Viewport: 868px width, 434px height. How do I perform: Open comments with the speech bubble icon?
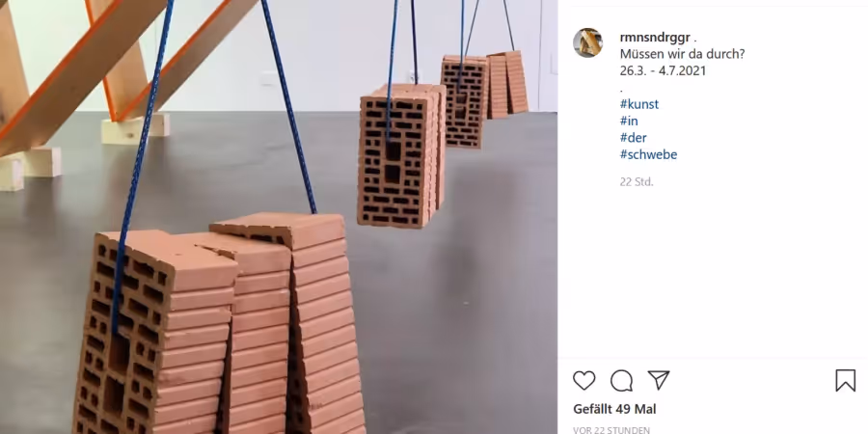click(x=621, y=380)
